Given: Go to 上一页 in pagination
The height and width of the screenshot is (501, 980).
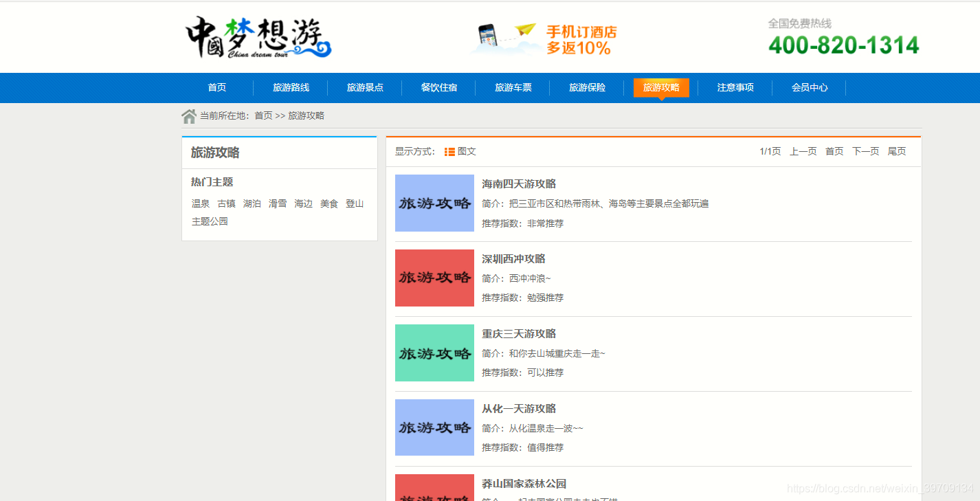Looking at the screenshot, I should tap(803, 152).
